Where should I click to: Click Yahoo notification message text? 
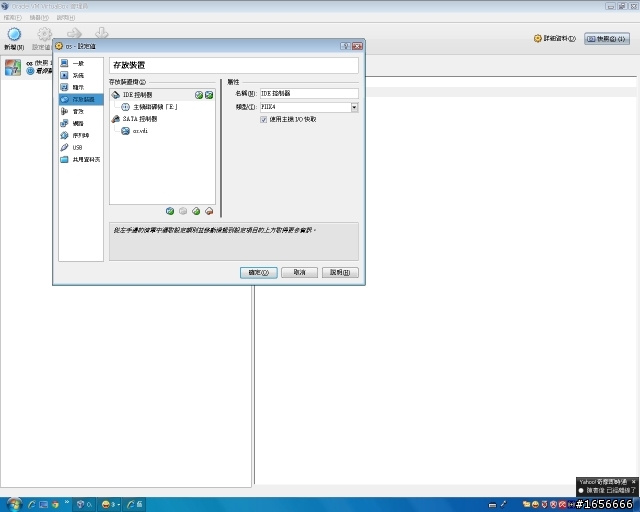pyautogui.click(x=611, y=490)
